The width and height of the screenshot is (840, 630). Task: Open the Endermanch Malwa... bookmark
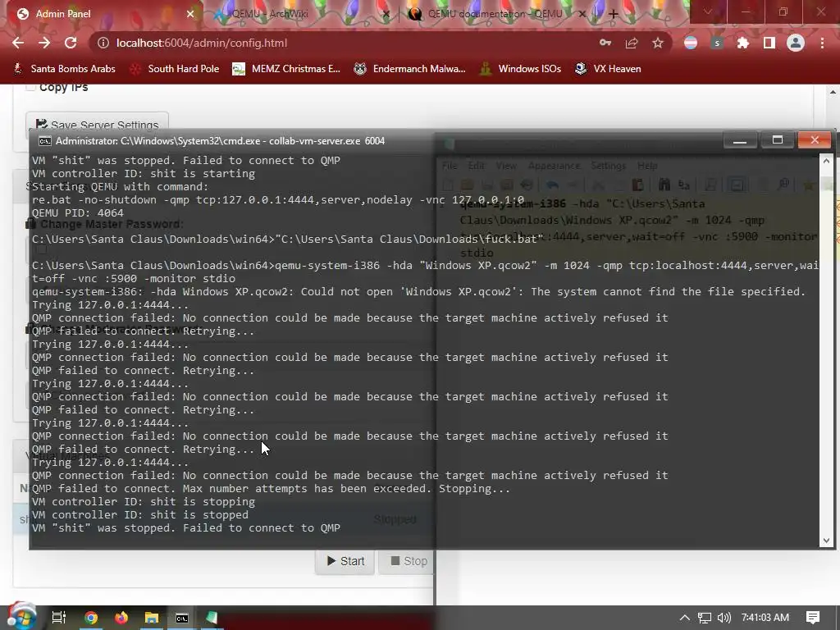point(410,69)
